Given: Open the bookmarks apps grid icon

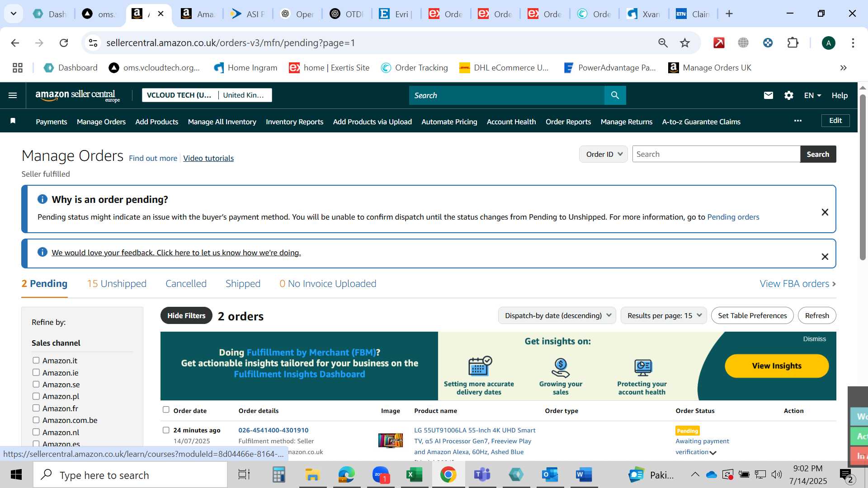Looking at the screenshot, I should pos(18,68).
